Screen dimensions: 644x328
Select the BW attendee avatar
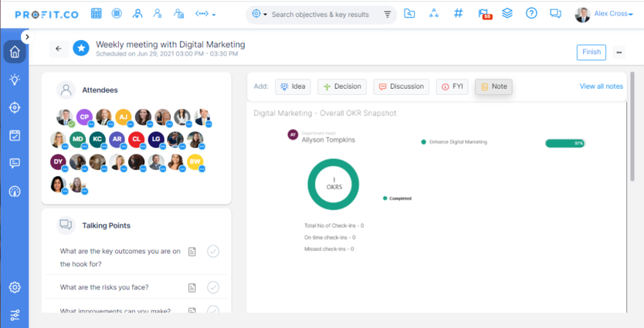pyautogui.click(x=195, y=162)
